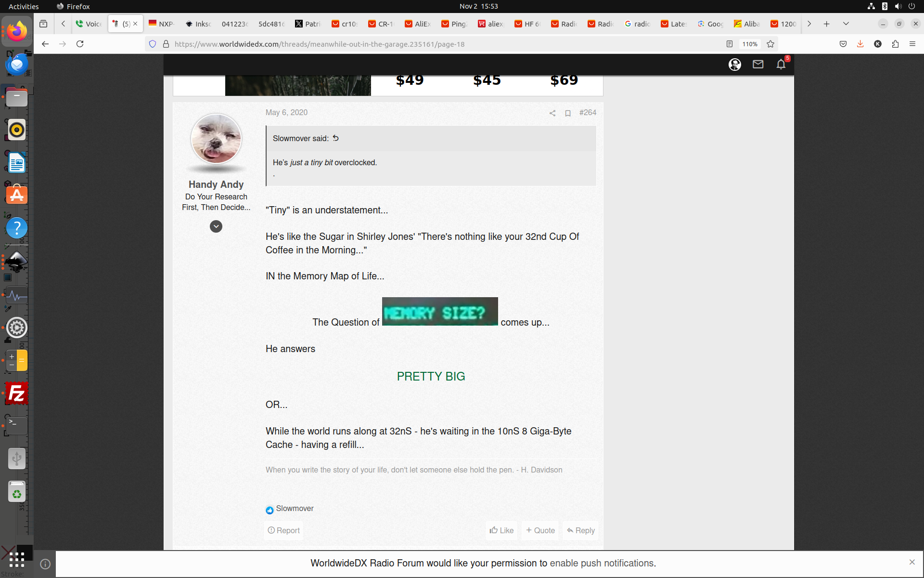Reload the current page

[x=80, y=44]
